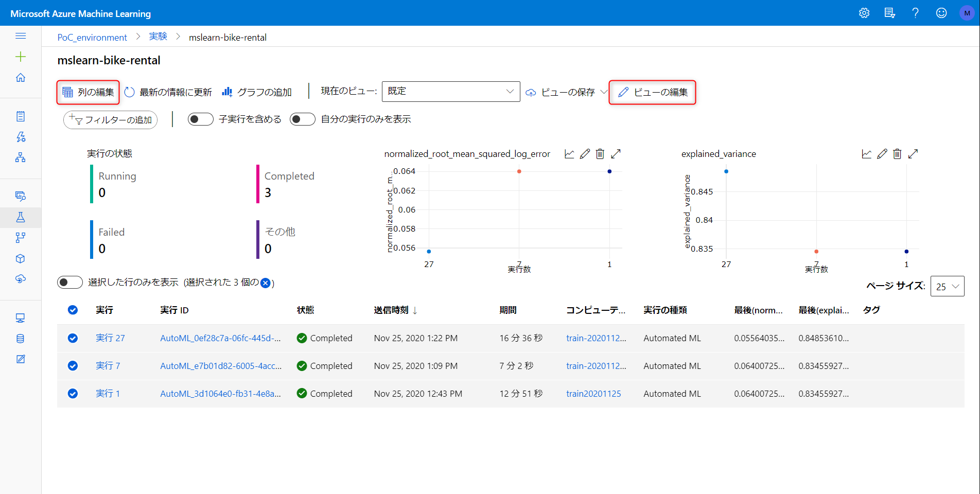Screen dimensions: 980x494
Task: Expand the explained_variance chart to fullscreen
Action: click(x=913, y=154)
